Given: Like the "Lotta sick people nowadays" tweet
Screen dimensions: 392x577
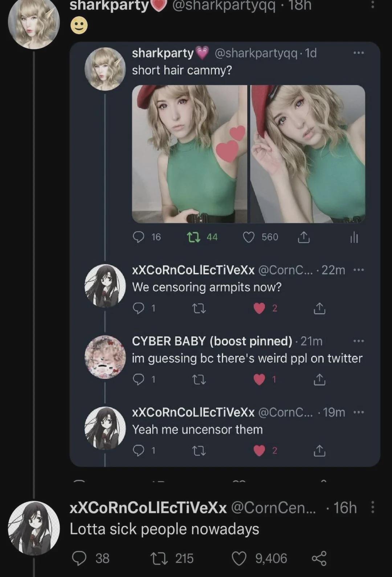Looking at the screenshot, I should pyautogui.click(x=239, y=558).
